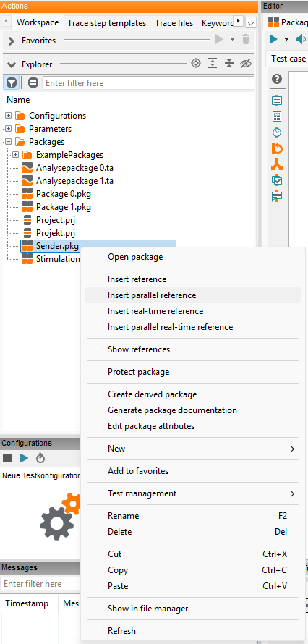Click the orange loop icon in editor sidebar
This screenshot has width=308, height=644.
point(277,148)
